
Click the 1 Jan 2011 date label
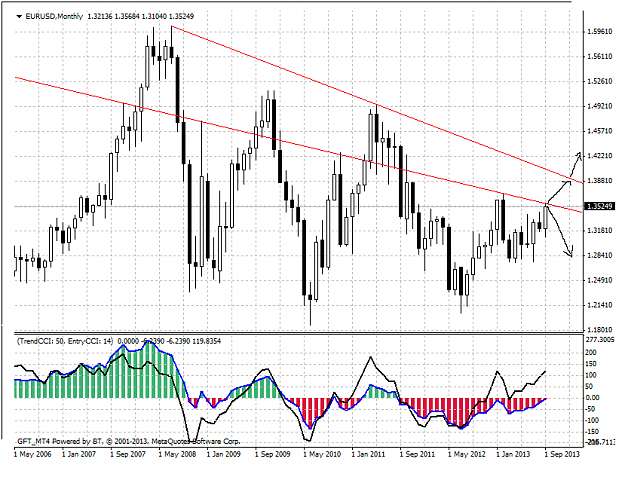(368, 454)
